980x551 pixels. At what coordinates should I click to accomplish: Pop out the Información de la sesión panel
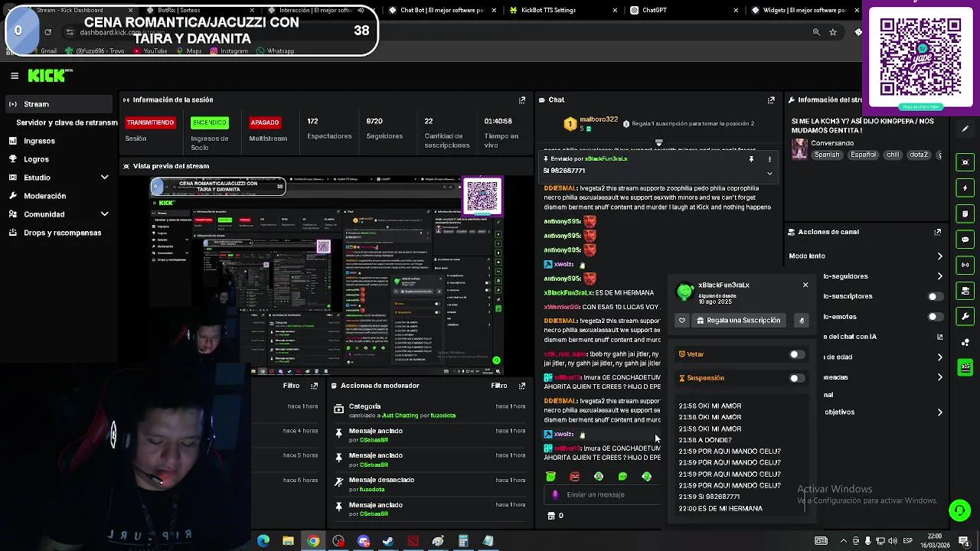click(x=522, y=99)
